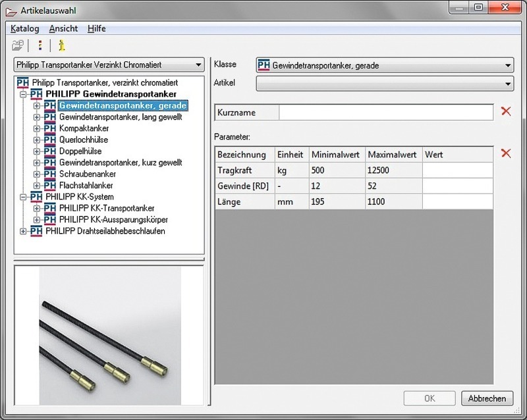Image resolution: width=527 pixels, height=420 pixels.
Task: Expand PHILIPP KK-Transportanker node
Action: pyautogui.click(x=36, y=209)
